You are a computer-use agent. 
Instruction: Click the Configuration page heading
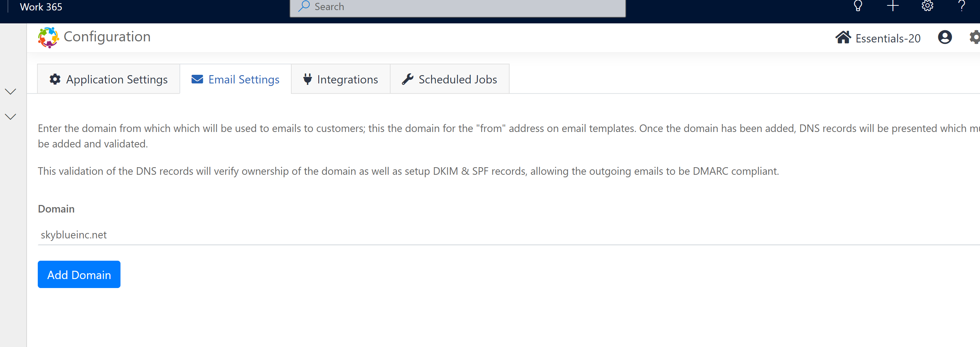(107, 37)
